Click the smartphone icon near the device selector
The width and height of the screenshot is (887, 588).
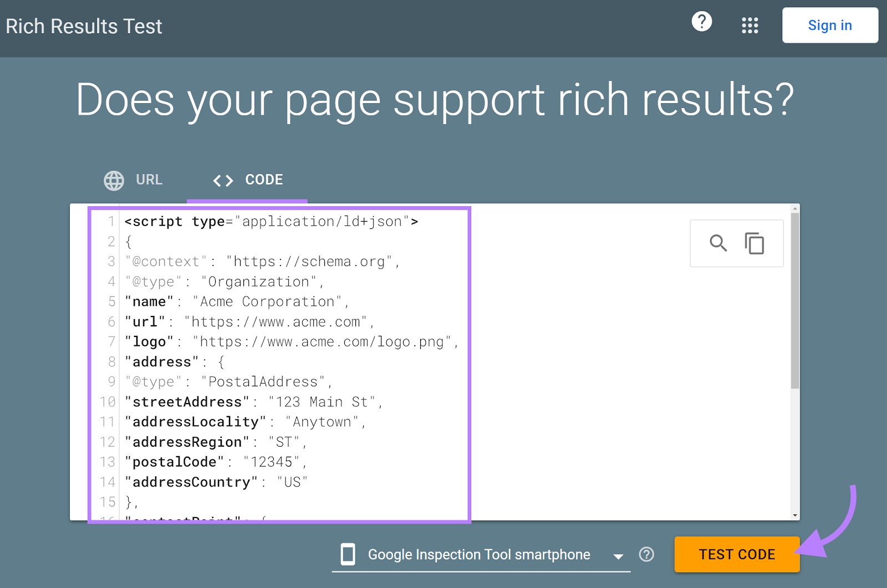(x=349, y=554)
